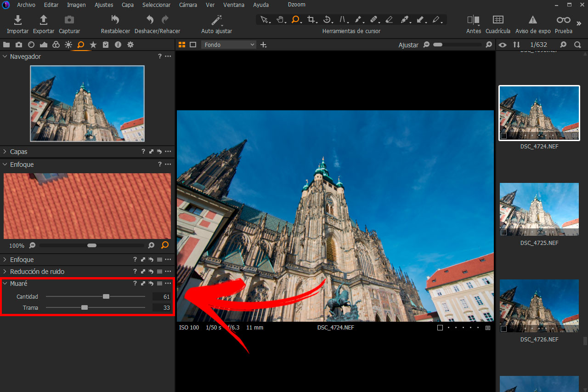
Task: Select the DSC_4726.NEF thumbnail in the filmstrip
Action: pyautogui.click(x=539, y=306)
